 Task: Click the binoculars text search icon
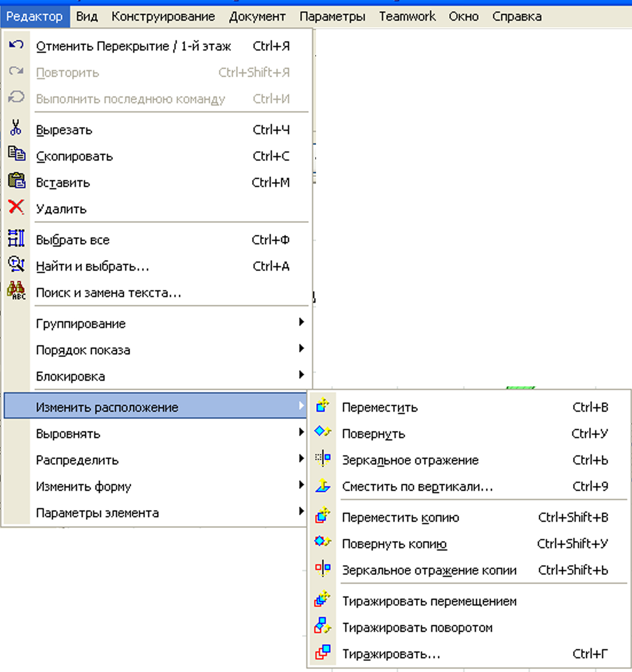(x=16, y=291)
